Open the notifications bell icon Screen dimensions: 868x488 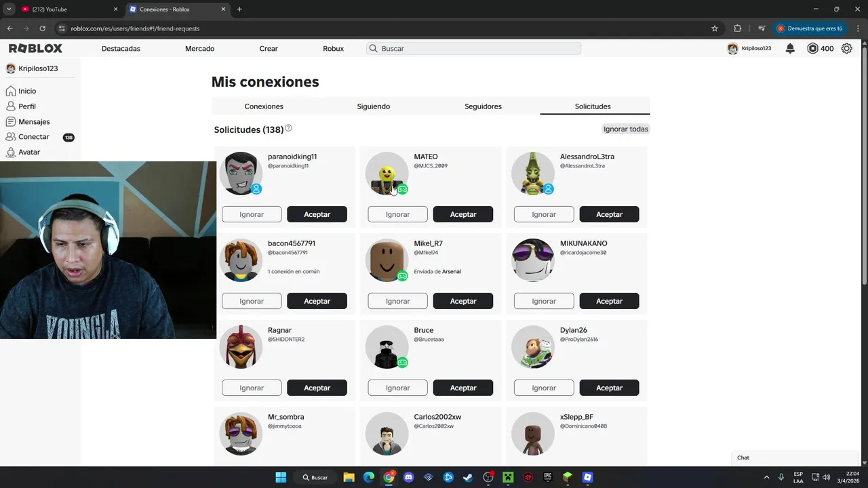[x=790, y=49]
